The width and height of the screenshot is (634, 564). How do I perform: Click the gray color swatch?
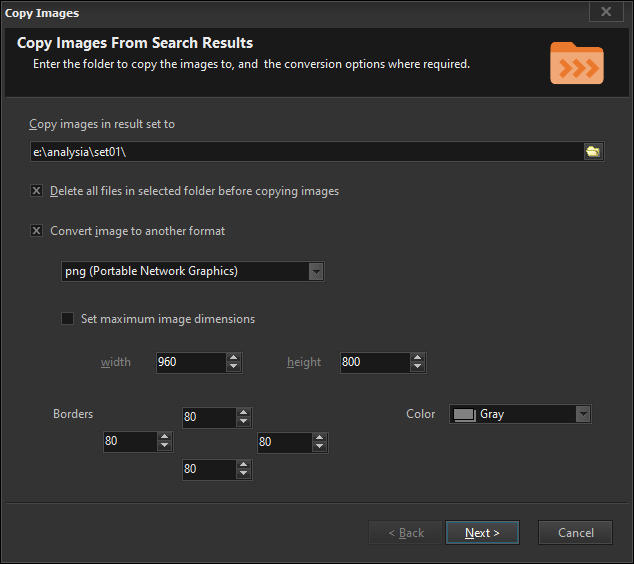point(463,414)
